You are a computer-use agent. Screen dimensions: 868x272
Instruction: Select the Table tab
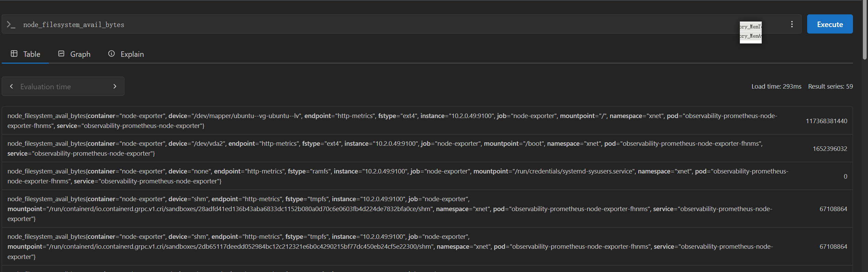coord(26,54)
